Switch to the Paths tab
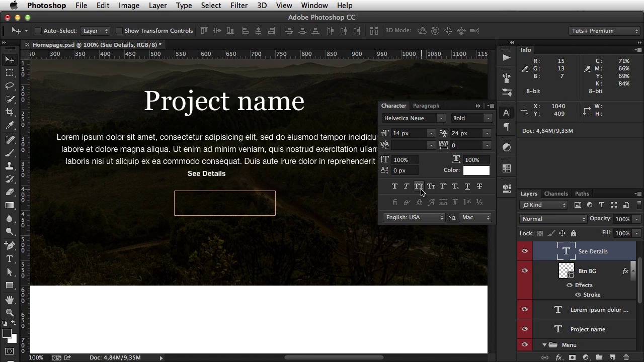 click(582, 194)
